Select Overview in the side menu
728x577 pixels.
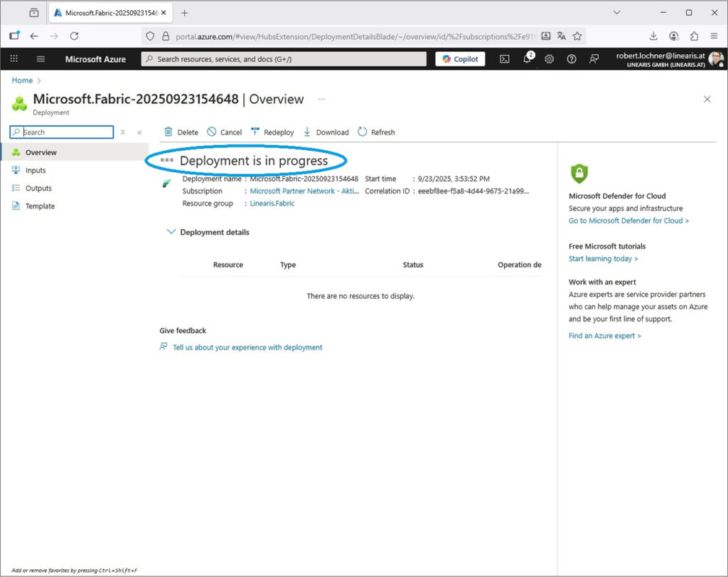(74, 152)
